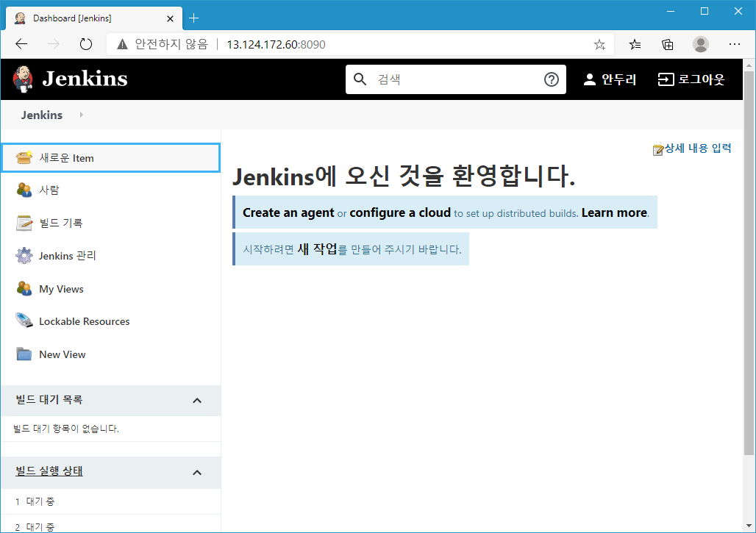Open 새로운 Item menu entry
The width and height of the screenshot is (756, 533).
click(x=111, y=157)
